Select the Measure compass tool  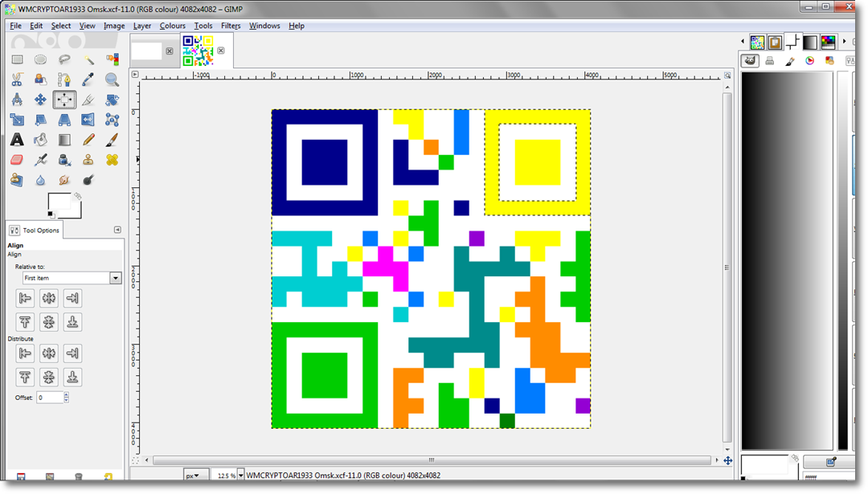(x=17, y=100)
